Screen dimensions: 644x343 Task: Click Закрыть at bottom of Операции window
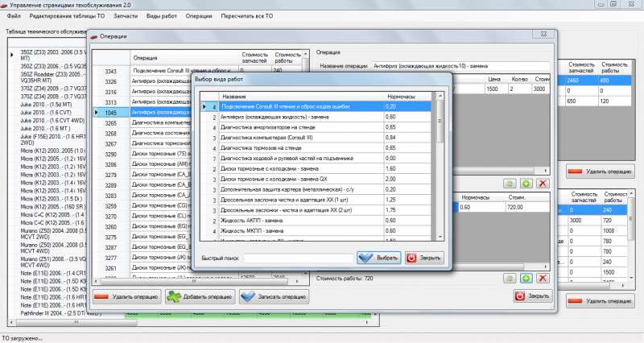533,295
